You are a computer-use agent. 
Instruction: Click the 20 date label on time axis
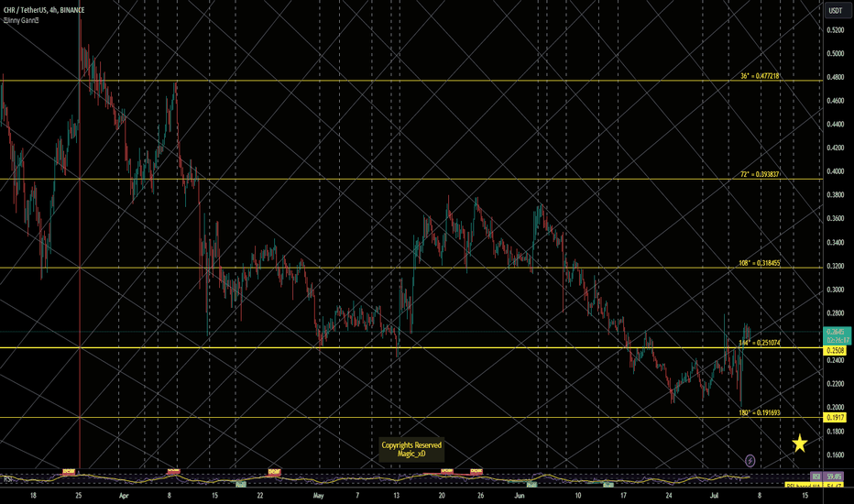[x=442, y=496]
